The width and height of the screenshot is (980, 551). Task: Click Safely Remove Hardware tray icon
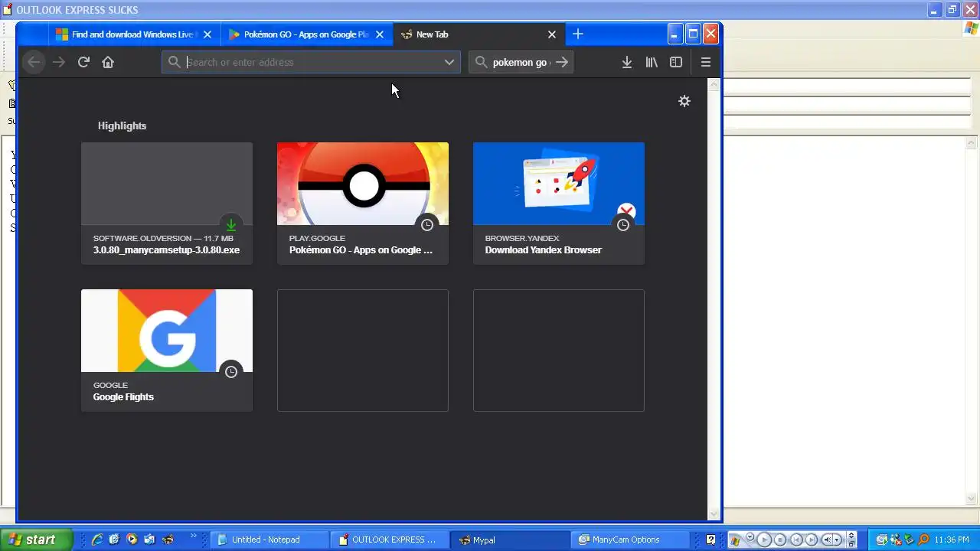[x=910, y=540]
